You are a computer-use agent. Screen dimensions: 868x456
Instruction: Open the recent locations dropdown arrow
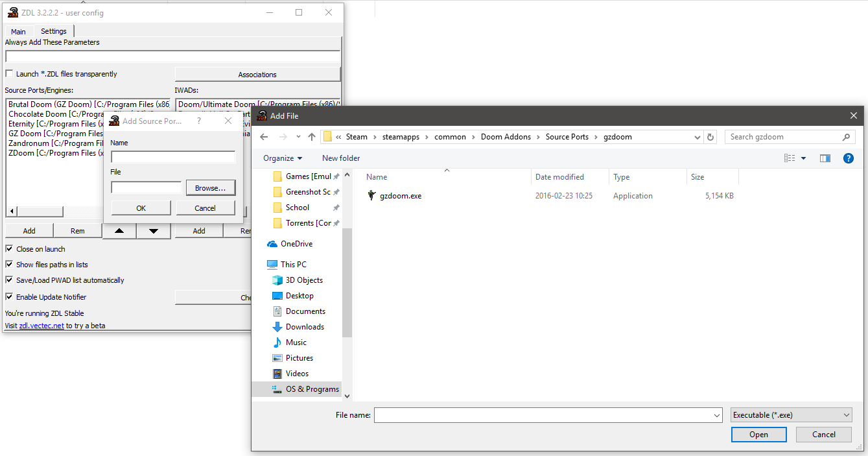pyautogui.click(x=298, y=137)
